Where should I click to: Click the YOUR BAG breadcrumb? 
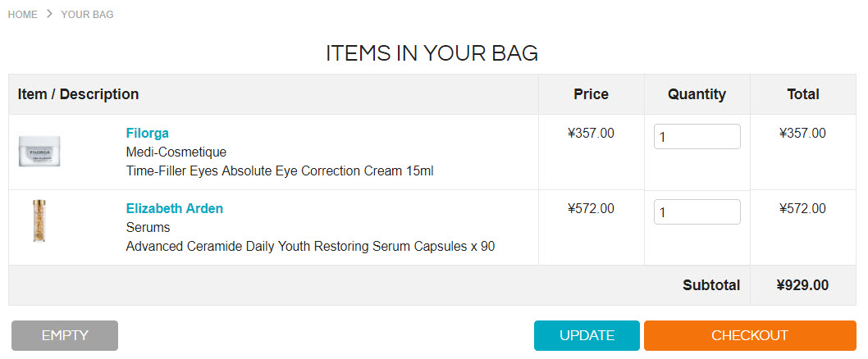tap(88, 15)
